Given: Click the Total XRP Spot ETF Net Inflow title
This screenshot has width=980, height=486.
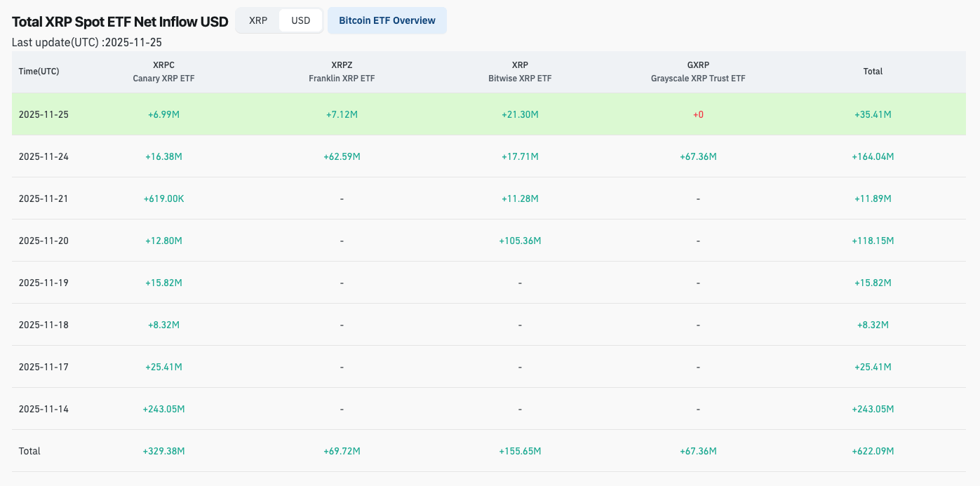Looking at the screenshot, I should (119, 21).
